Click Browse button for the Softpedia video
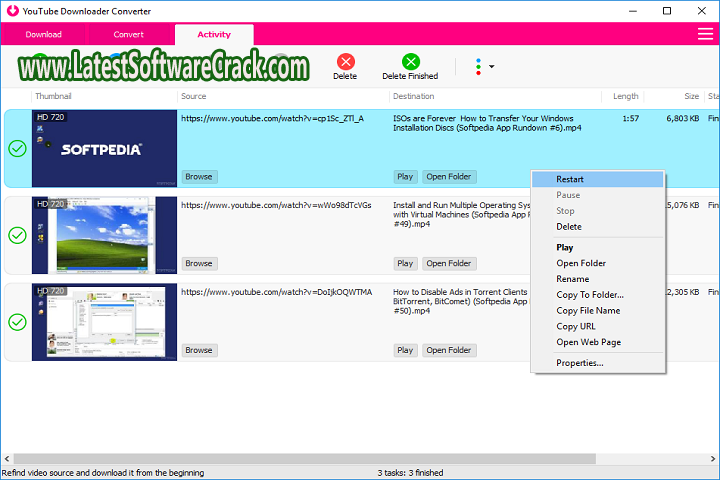The height and width of the screenshot is (480, 720). click(198, 177)
